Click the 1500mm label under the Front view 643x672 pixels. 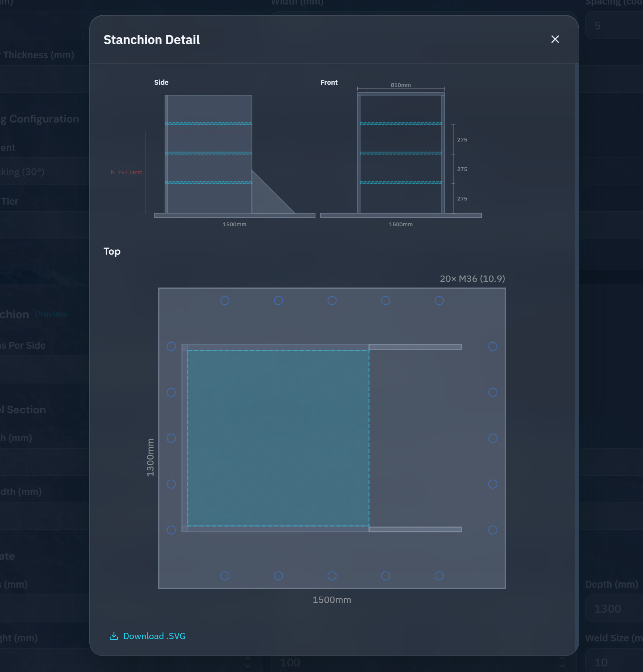pyautogui.click(x=401, y=224)
